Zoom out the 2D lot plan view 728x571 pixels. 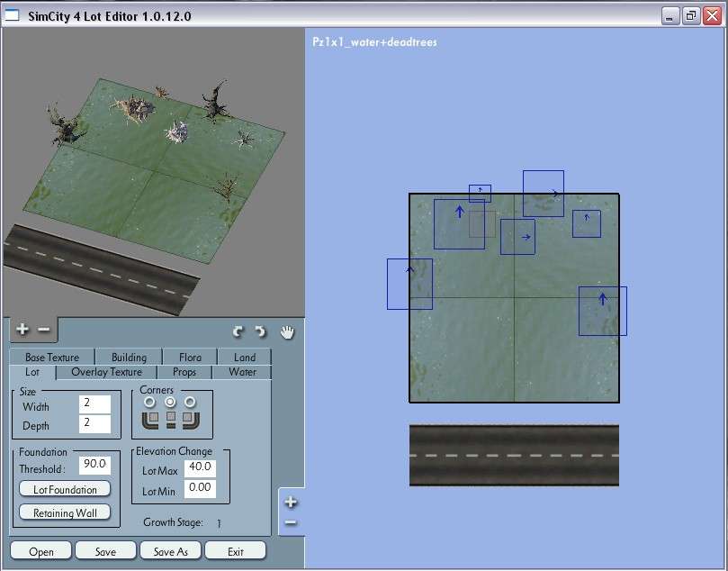click(291, 523)
